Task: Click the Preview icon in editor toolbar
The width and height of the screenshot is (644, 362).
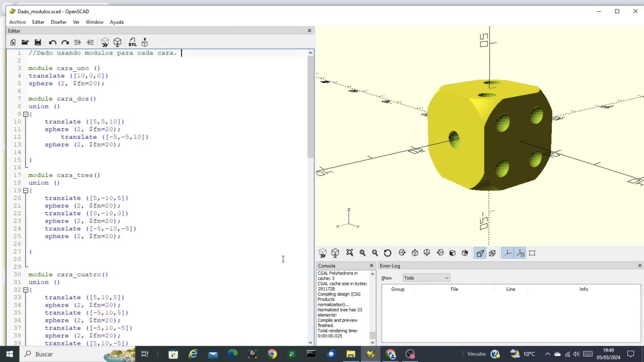Action: click(x=105, y=42)
